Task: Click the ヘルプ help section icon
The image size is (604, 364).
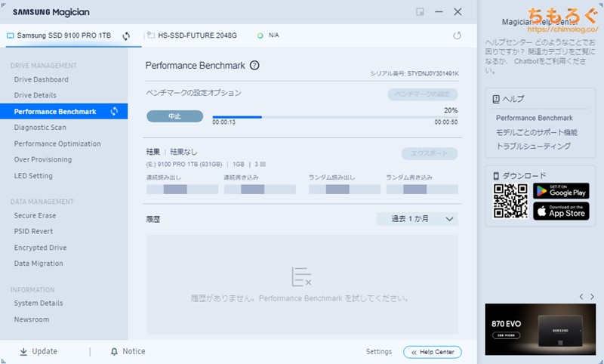Action: tap(496, 99)
